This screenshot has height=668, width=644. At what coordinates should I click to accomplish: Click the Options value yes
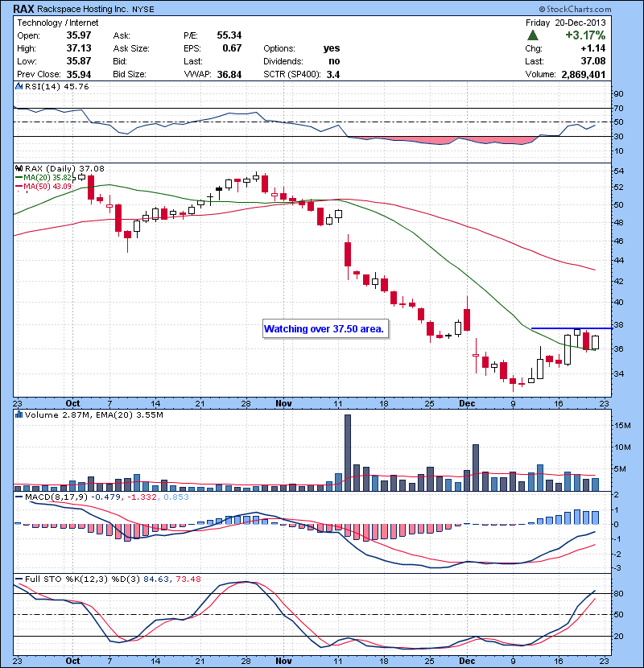click(x=332, y=48)
